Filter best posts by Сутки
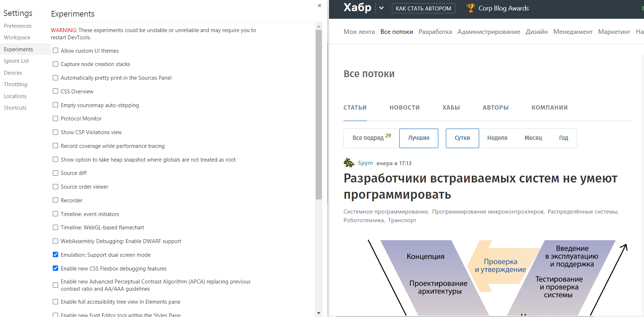This screenshot has height=317, width=644. [462, 138]
